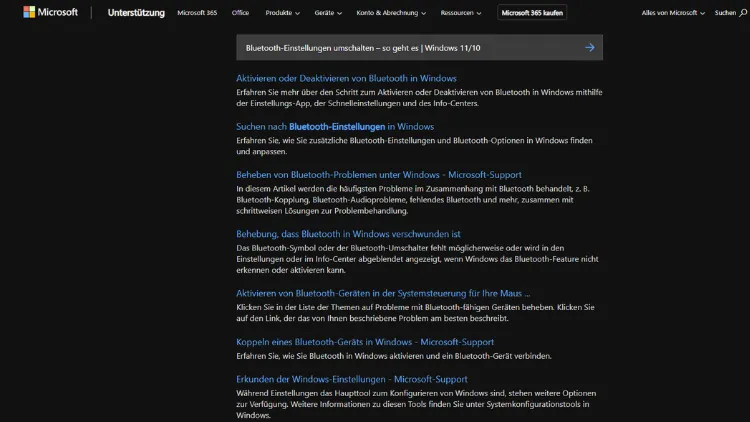
Task: Expand the Konto & Abrechnung dropdown
Action: [391, 13]
